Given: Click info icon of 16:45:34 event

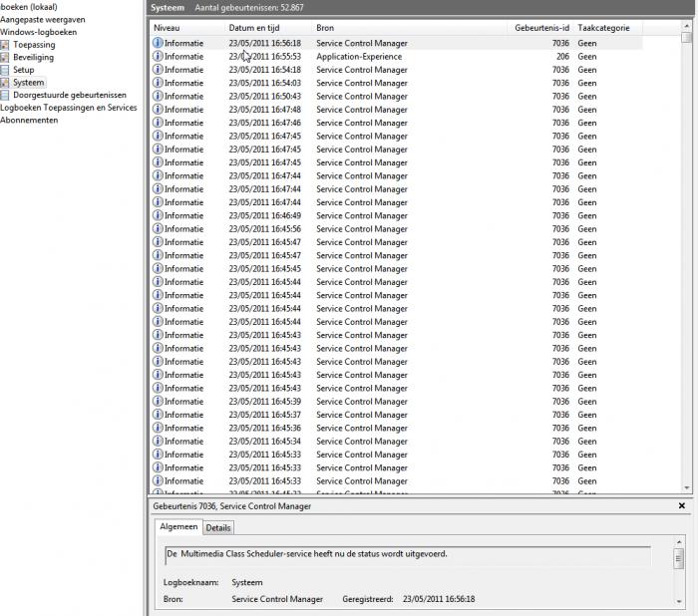Looking at the screenshot, I should pyautogui.click(x=158, y=441).
